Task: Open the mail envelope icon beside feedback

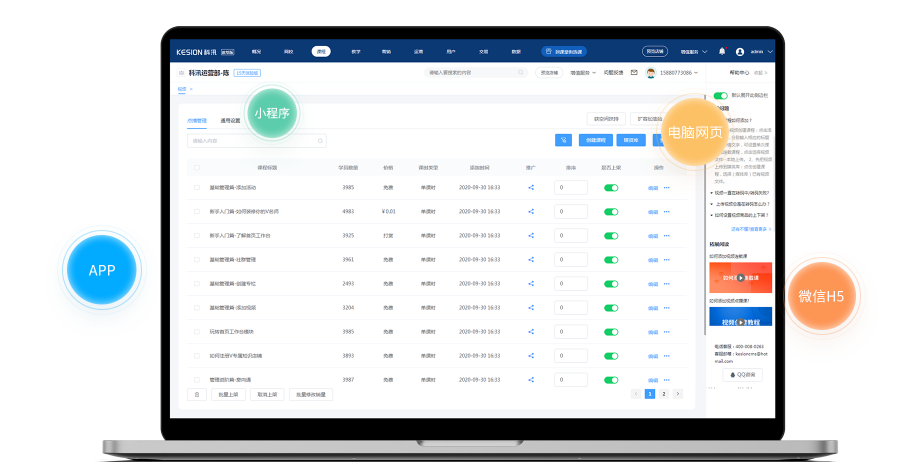Action: click(634, 73)
